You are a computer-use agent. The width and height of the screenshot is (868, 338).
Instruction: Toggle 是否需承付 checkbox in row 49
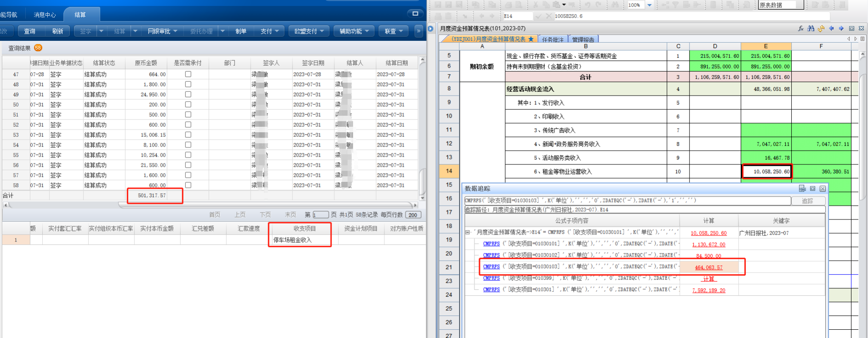click(188, 94)
